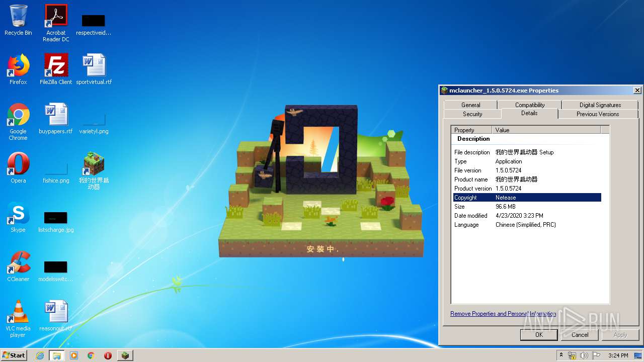Switch to the Previous Versions tab
This screenshot has width=644, height=362.
pos(598,114)
